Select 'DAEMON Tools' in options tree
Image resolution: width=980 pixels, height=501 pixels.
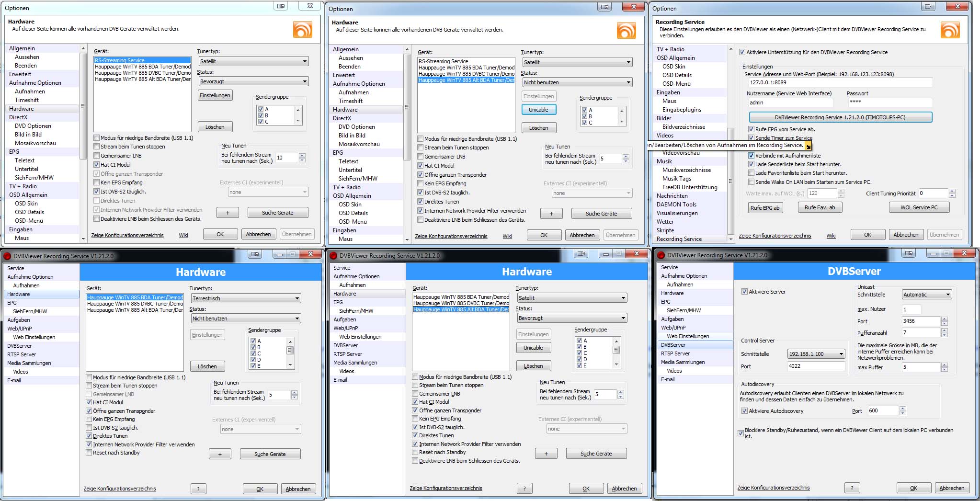tap(676, 205)
